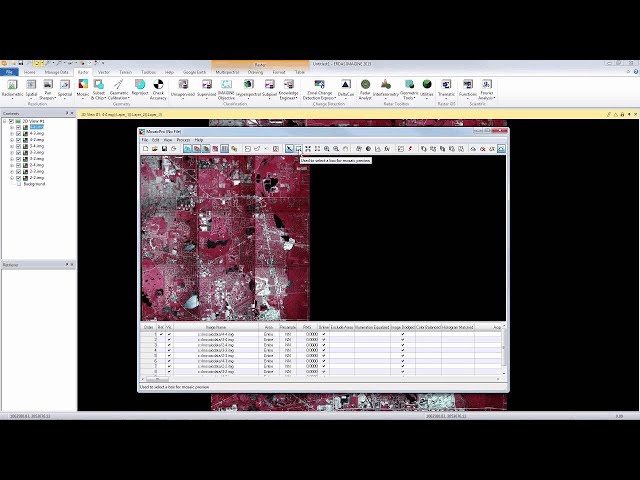The height and width of the screenshot is (480, 640).
Task: Toggle visibility checkbox for 4-2.img layer
Action: click(x=18, y=133)
